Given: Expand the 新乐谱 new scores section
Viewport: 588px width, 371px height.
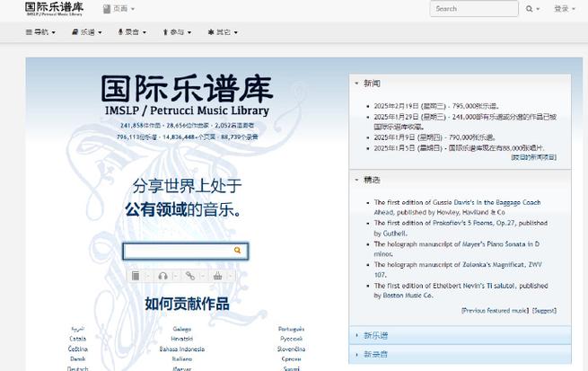Looking at the screenshot, I should (x=375, y=335).
